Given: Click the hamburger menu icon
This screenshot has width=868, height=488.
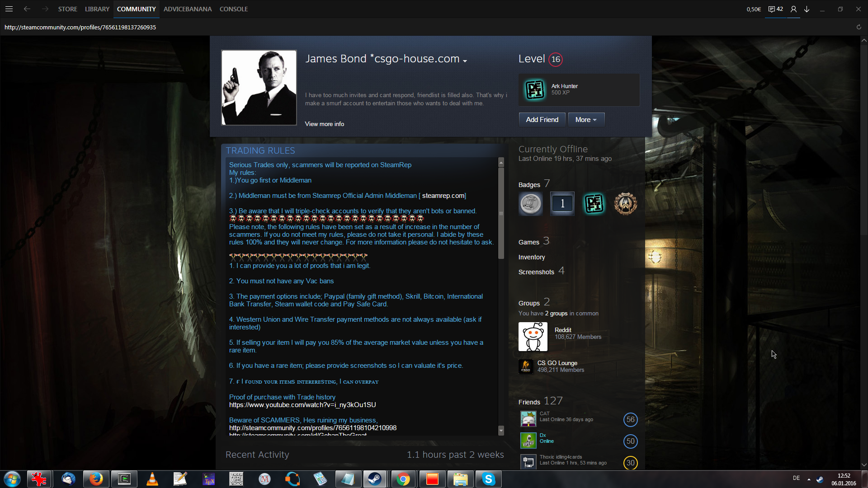Looking at the screenshot, I should click(x=9, y=9).
